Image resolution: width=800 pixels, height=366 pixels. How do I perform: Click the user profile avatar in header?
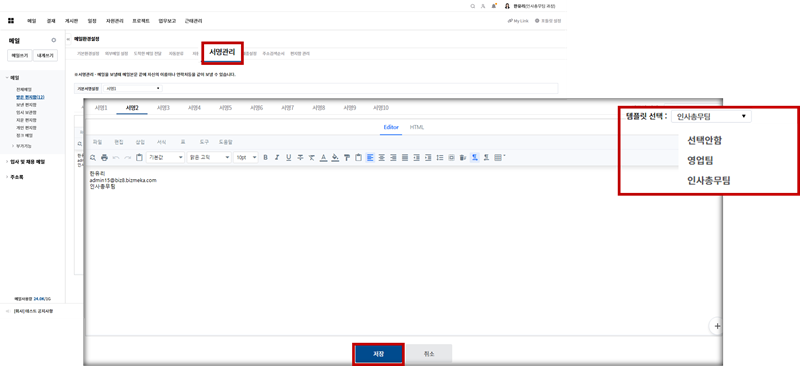click(507, 6)
